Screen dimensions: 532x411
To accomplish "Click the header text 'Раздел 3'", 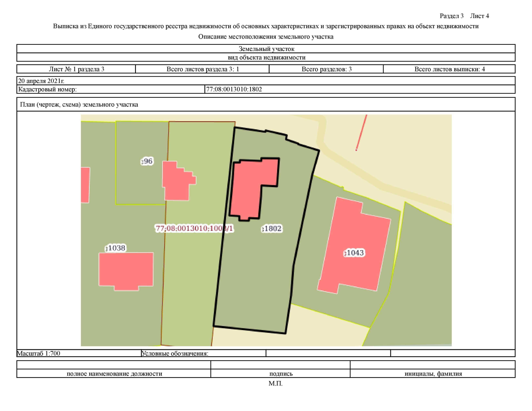I will pyautogui.click(x=451, y=16).
